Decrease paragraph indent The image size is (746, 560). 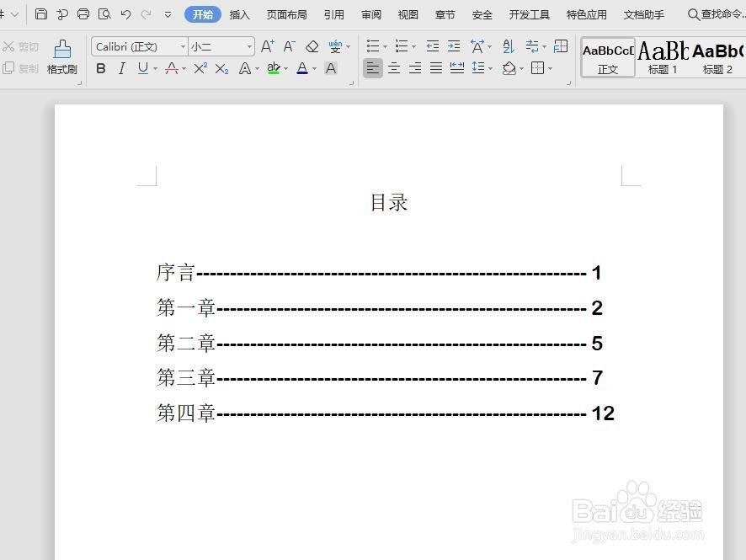tap(433, 46)
